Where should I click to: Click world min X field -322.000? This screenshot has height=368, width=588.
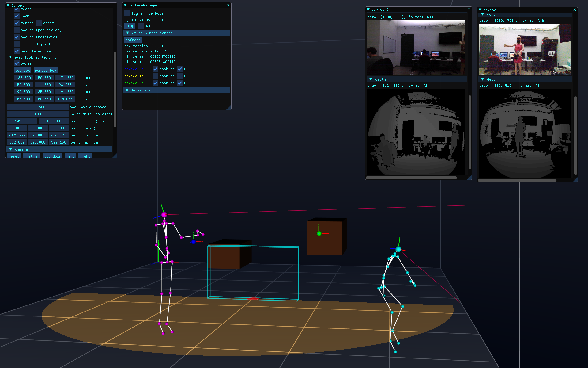(x=17, y=135)
